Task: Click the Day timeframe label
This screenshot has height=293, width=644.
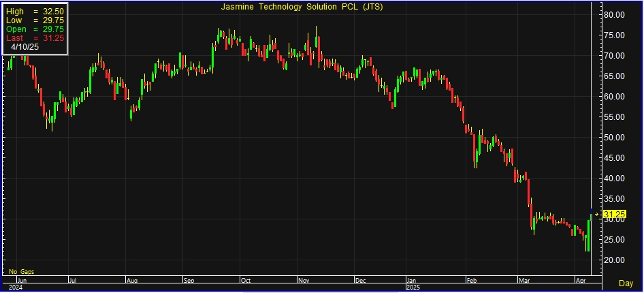Action: coord(625,283)
